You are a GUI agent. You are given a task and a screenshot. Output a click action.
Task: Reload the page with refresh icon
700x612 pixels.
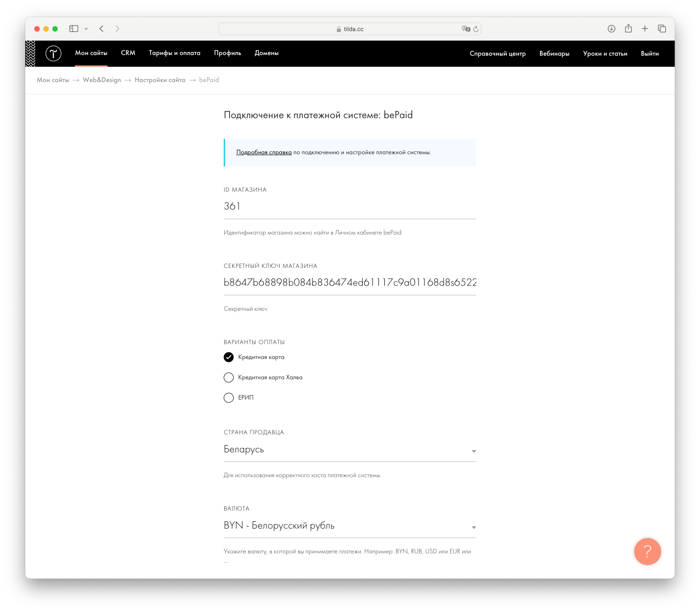click(475, 29)
